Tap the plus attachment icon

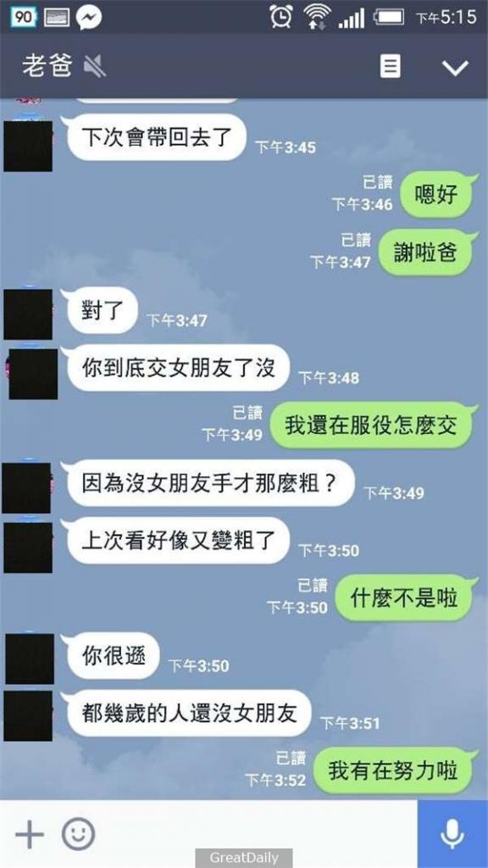[30, 834]
